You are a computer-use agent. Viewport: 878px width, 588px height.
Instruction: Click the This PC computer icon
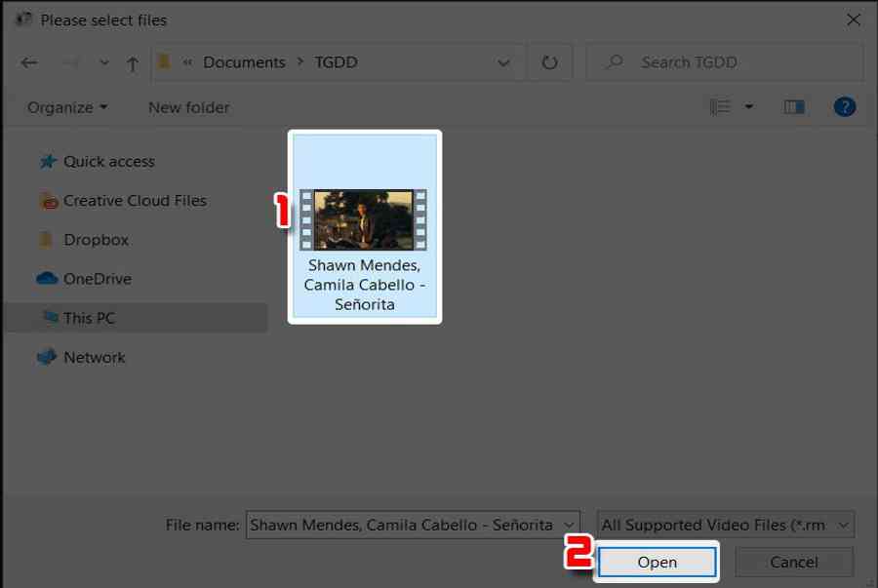[51, 317]
